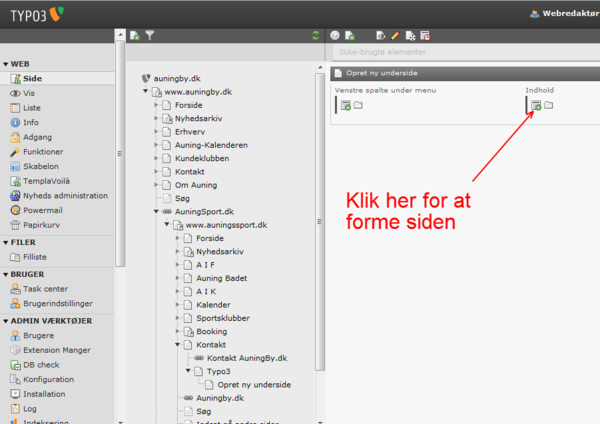Select Kontakt AuningBy.dk shortcut page
This screenshot has height=424, width=600.
pos(247,358)
